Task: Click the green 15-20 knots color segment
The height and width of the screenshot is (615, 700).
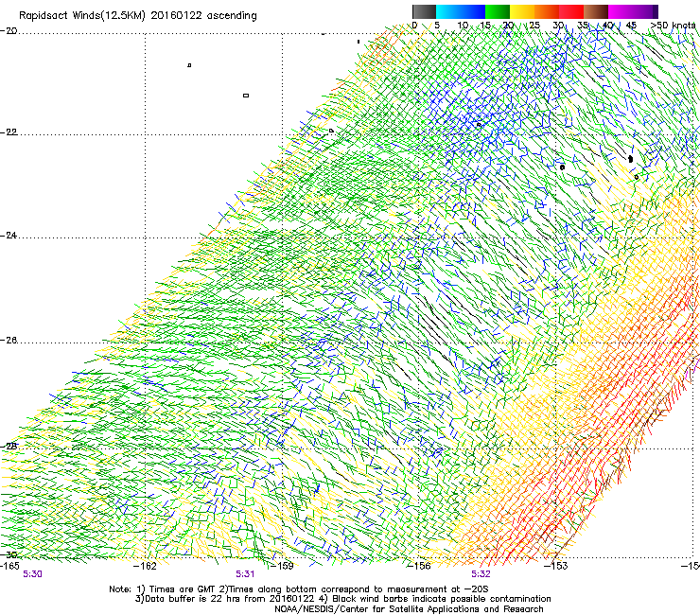Action: 498,11
